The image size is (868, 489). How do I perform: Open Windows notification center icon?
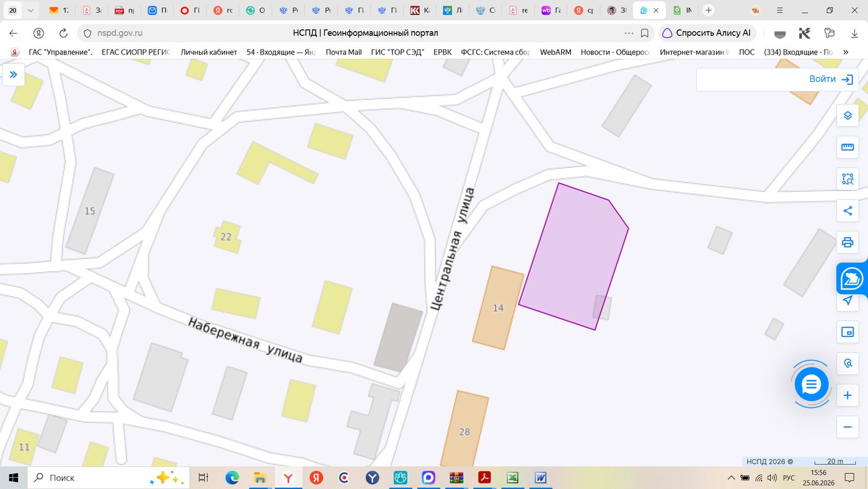click(x=849, y=478)
